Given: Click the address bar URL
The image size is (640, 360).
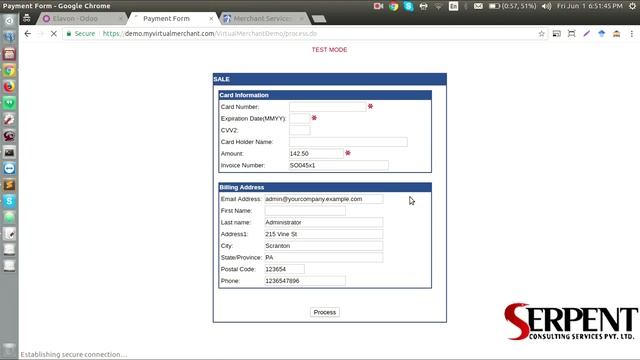Looking at the screenshot, I should point(210,34).
